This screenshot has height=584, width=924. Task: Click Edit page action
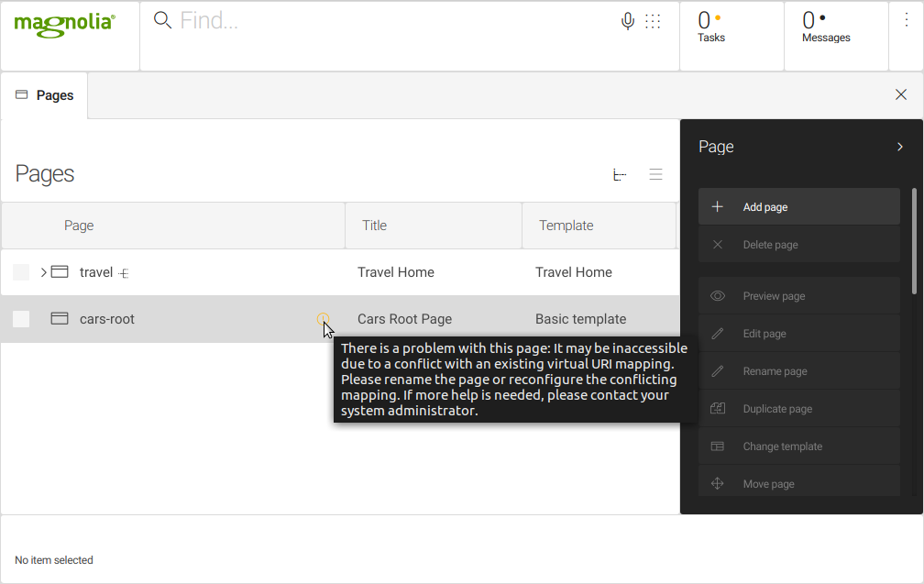pyautogui.click(x=799, y=334)
